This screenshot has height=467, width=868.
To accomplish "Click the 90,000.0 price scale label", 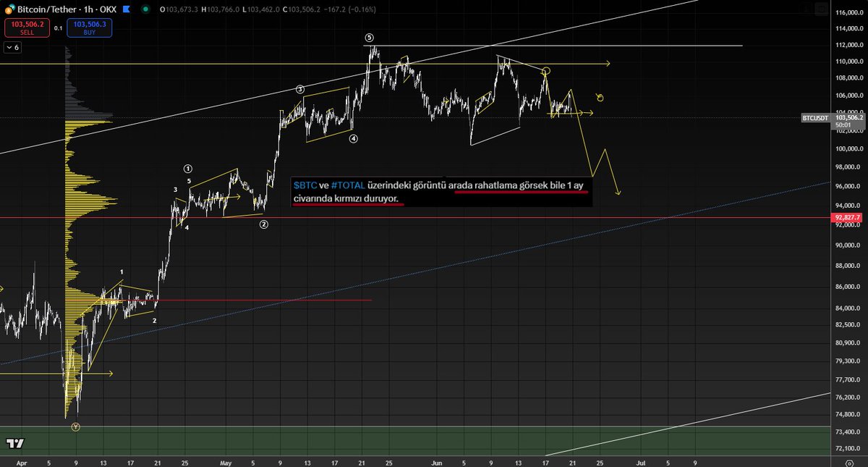I will click(x=849, y=245).
